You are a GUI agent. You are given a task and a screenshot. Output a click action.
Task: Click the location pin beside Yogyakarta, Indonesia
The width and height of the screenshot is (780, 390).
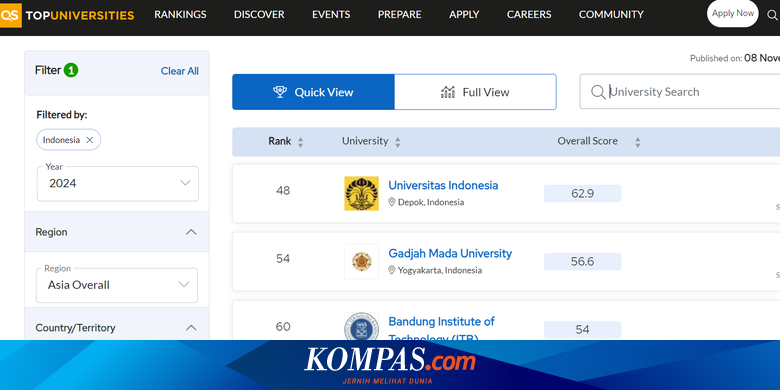(x=391, y=270)
